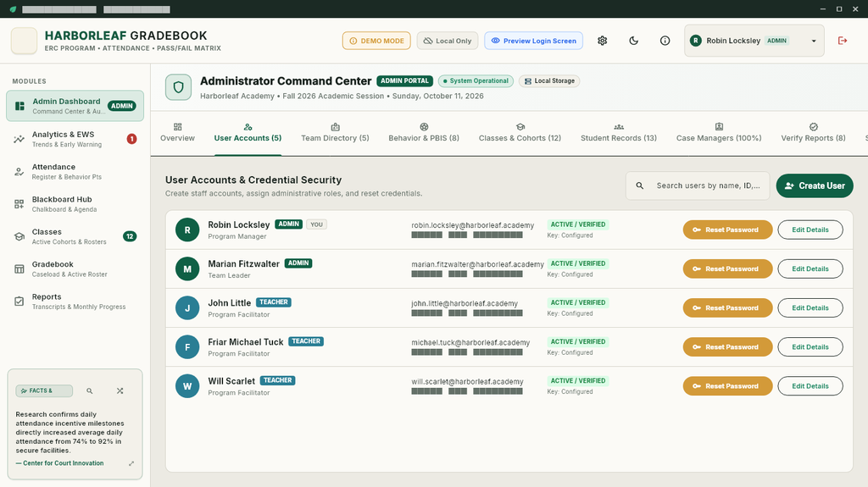Screen dimensions: 868x487
Task: Click the Local Storage badge
Action: pos(549,80)
